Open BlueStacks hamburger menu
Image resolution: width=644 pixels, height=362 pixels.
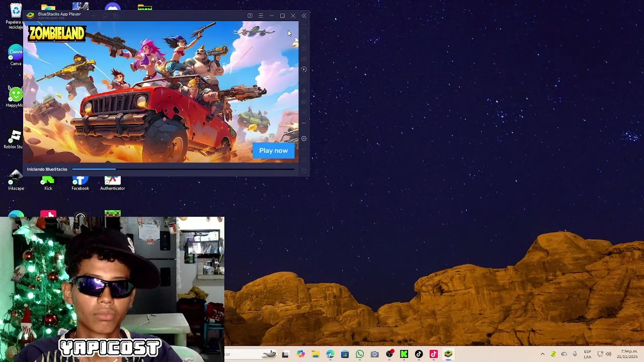(x=261, y=16)
